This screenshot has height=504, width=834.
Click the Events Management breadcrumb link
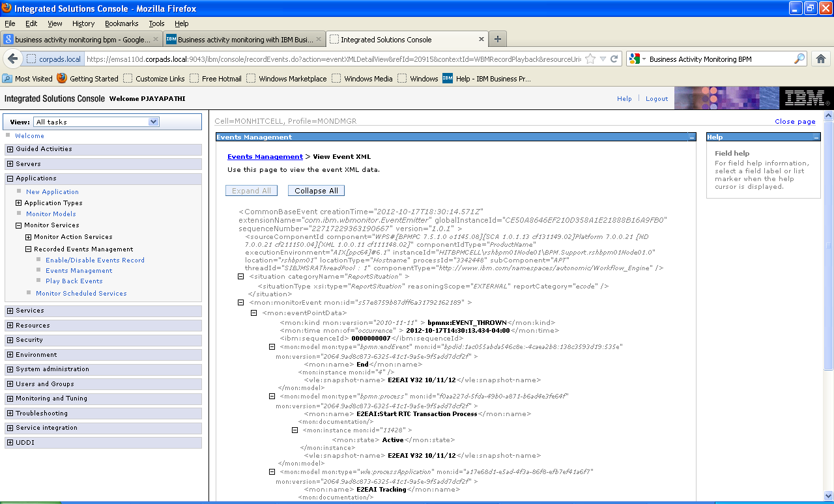(x=265, y=156)
